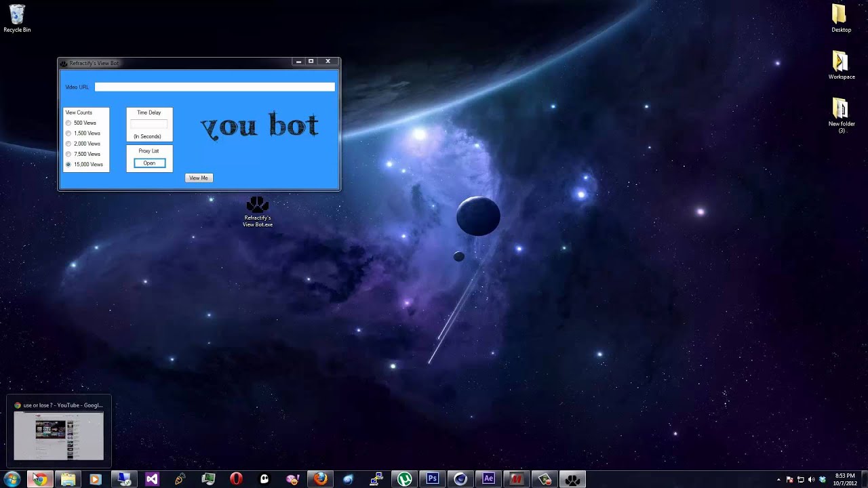Open Visual Studio from the taskbar
Image resolution: width=868 pixels, height=488 pixels.
(x=152, y=479)
